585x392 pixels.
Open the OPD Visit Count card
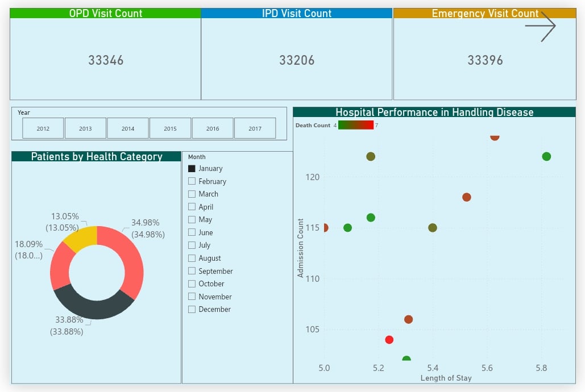(x=105, y=60)
